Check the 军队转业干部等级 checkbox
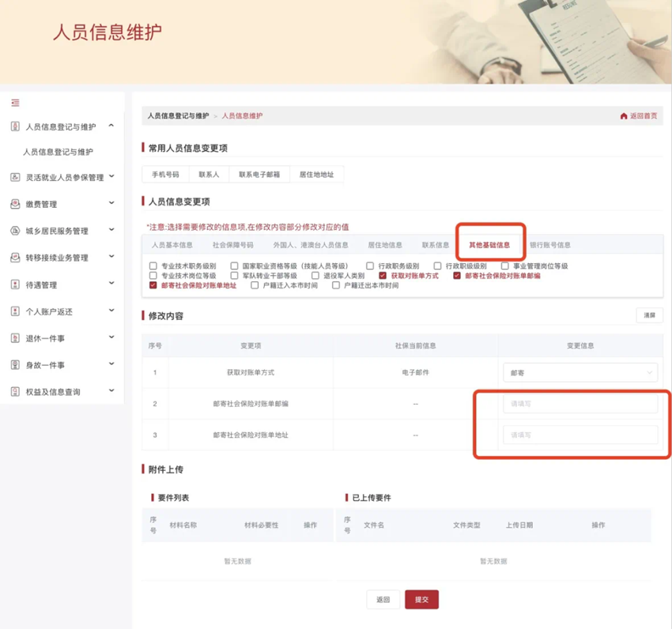Screen dimensions: 672x629 pyautogui.click(x=234, y=276)
